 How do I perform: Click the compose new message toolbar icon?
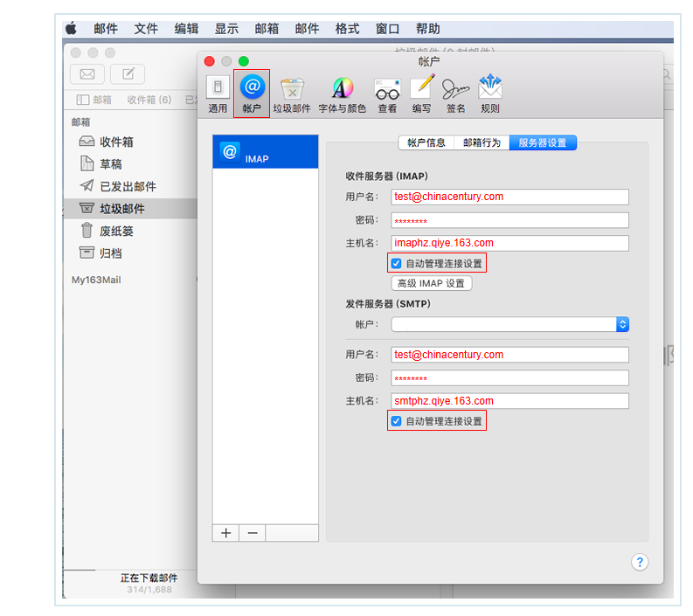tap(128, 73)
